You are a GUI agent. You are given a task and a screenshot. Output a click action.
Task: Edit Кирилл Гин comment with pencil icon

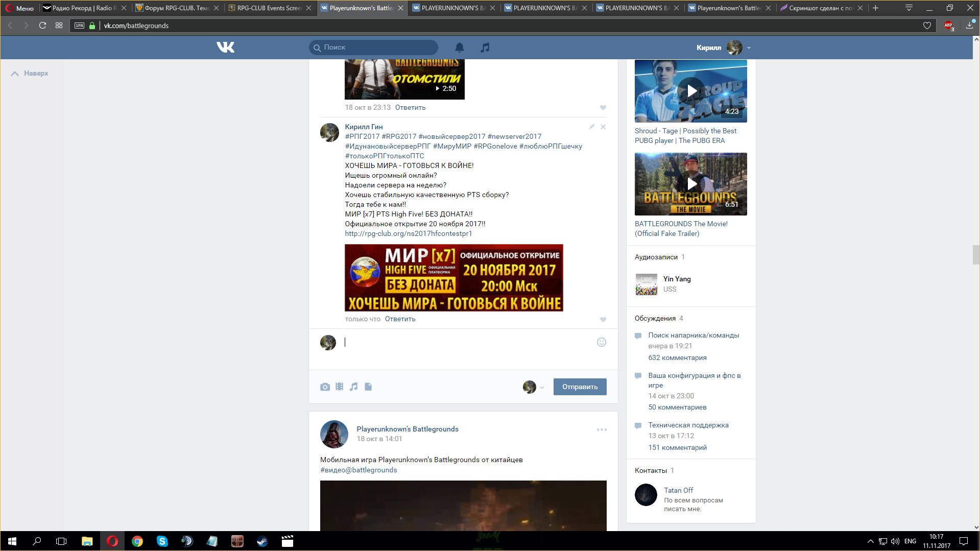pyautogui.click(x=591, y=127)
